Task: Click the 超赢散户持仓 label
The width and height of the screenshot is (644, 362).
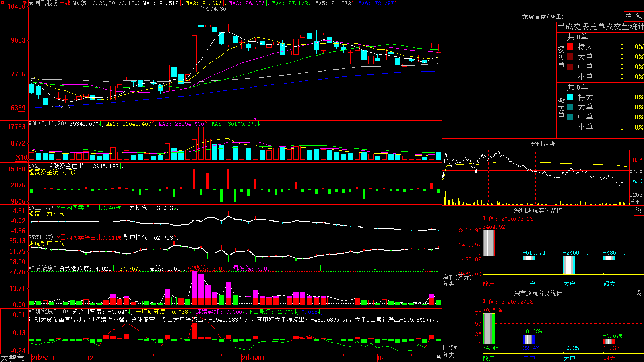Action: coord(46,244)
